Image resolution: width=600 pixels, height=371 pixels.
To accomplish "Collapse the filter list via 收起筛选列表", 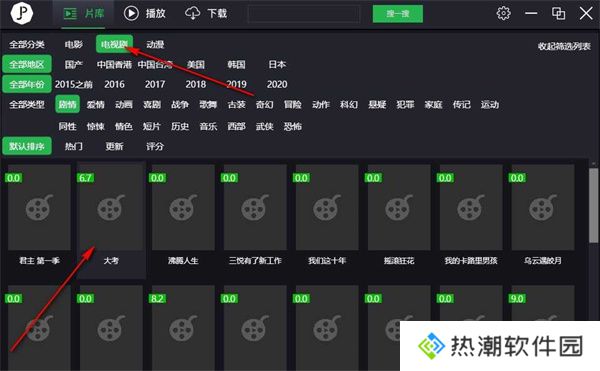I will (x=564, y=46).
